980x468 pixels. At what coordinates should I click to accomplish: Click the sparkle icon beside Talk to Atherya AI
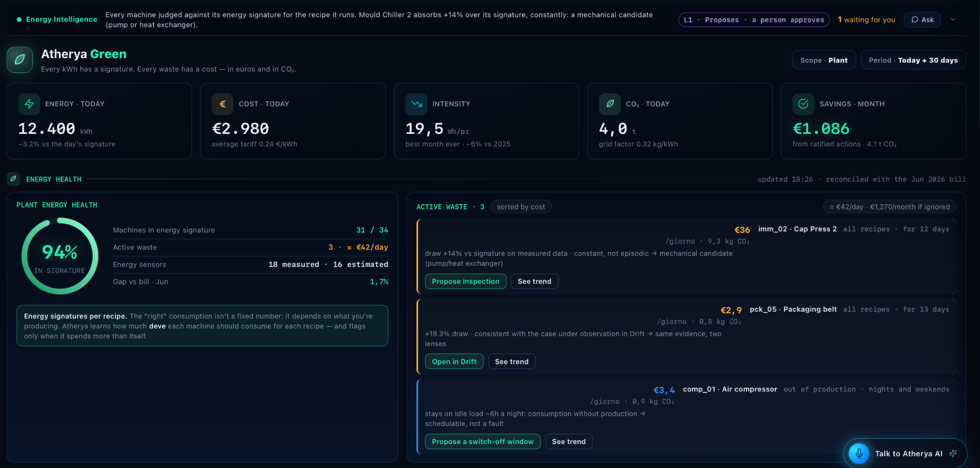pyautogui.click(x=953, y=453)
